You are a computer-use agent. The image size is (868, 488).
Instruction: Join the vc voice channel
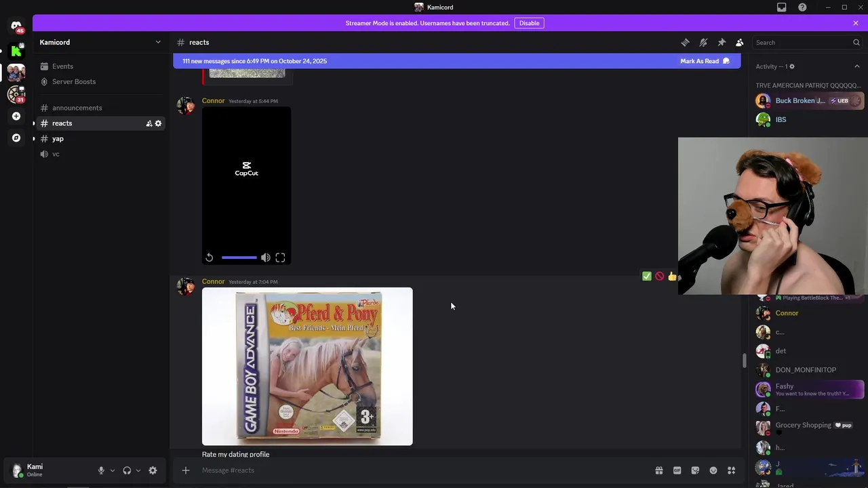click(x=100, y=154)
